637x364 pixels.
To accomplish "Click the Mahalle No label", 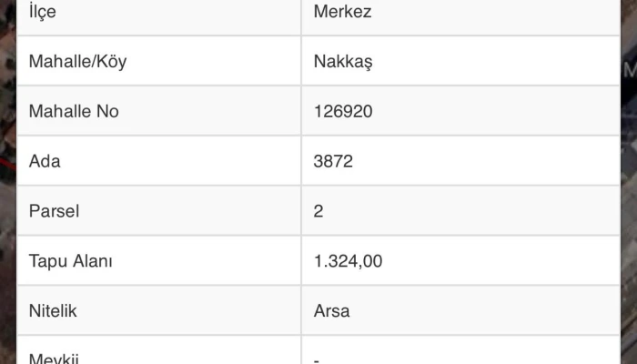I will [74, 112].
